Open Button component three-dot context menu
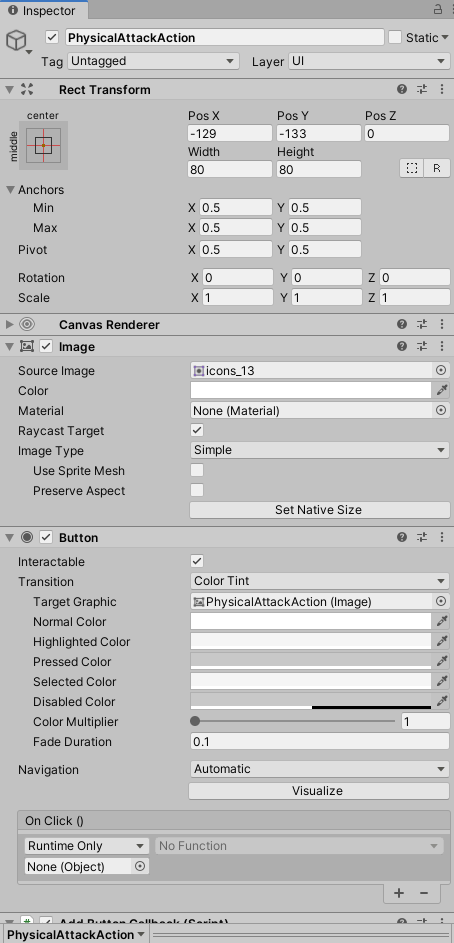 (443, 537)
